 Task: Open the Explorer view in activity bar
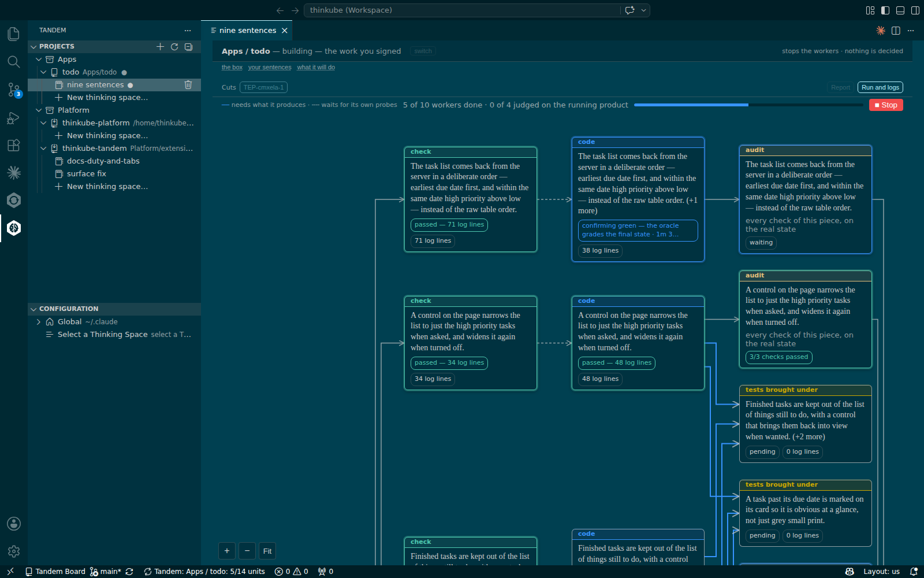(x=14, y=34)
